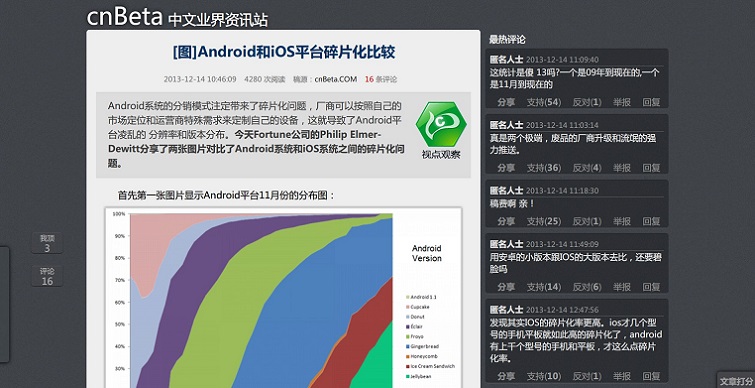The height and width of the screenshot is (388, 755).
Task: Click the Donut legend entry
Action: 415,317
